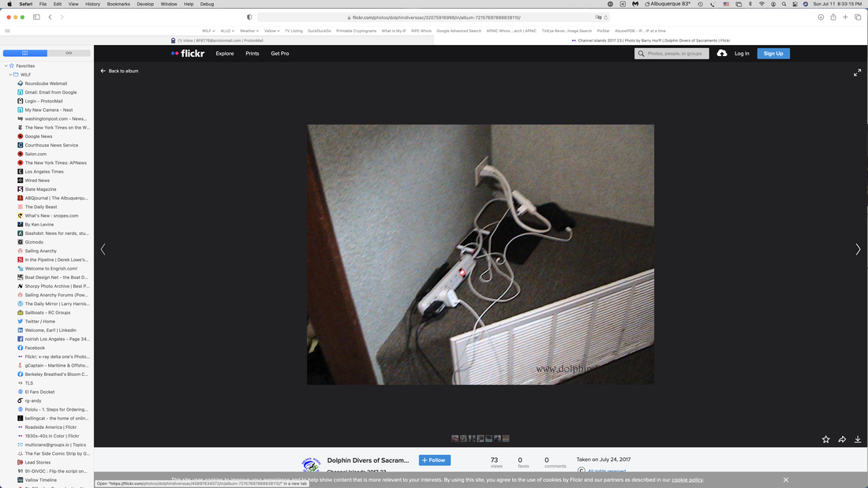The width and height of the screenshot is (868, 488).
Task: Collapse the WILF bookmarks folder
Action: [10, 75]
